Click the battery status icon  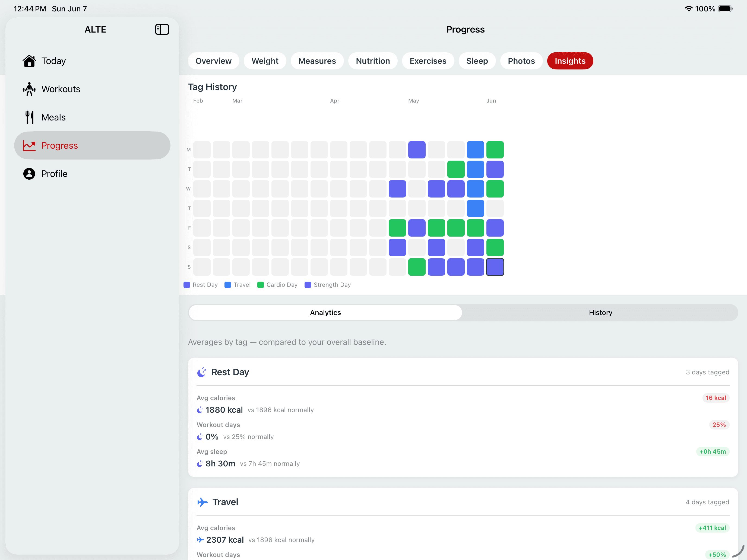725,9
